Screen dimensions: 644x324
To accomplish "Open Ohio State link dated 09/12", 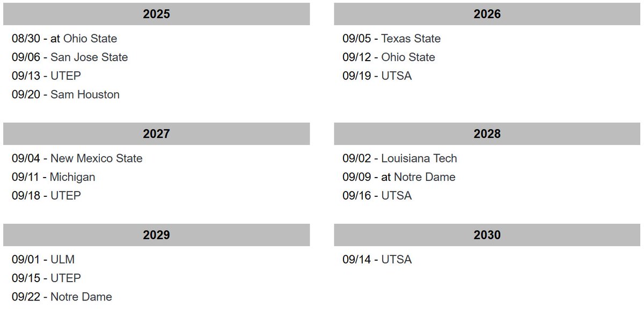I will (408, 57).
